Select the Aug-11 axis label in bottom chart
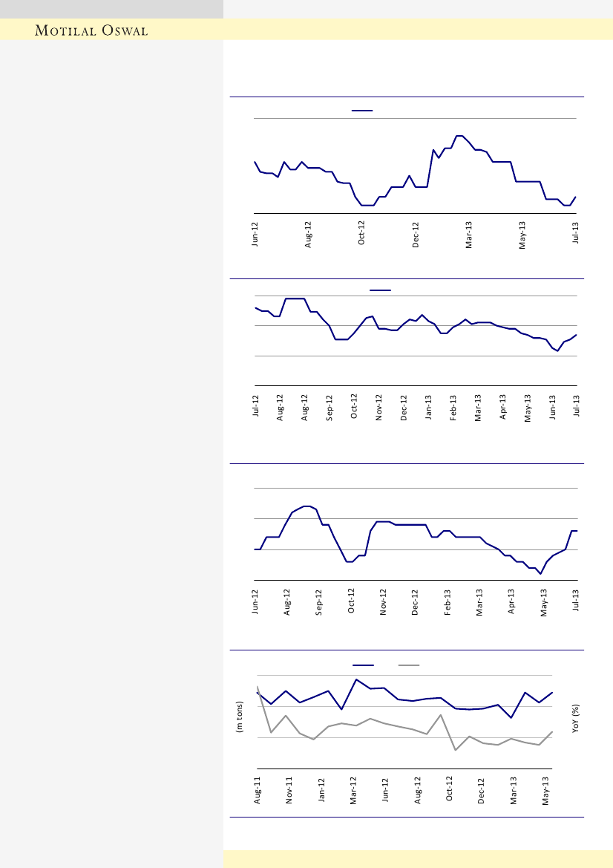Screen dimensions: 613x868 (x=258, y=790)
